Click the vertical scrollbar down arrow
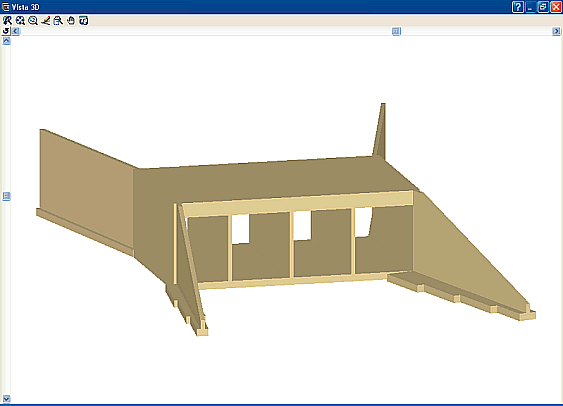 6,398
